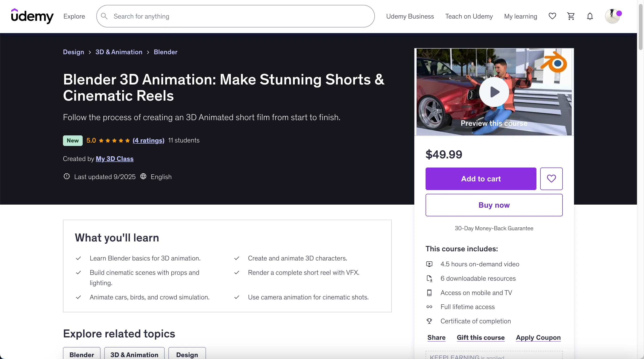Click the search magnifier icon
Viewport: 644px width, 359px height.
(x=104, y=16)
